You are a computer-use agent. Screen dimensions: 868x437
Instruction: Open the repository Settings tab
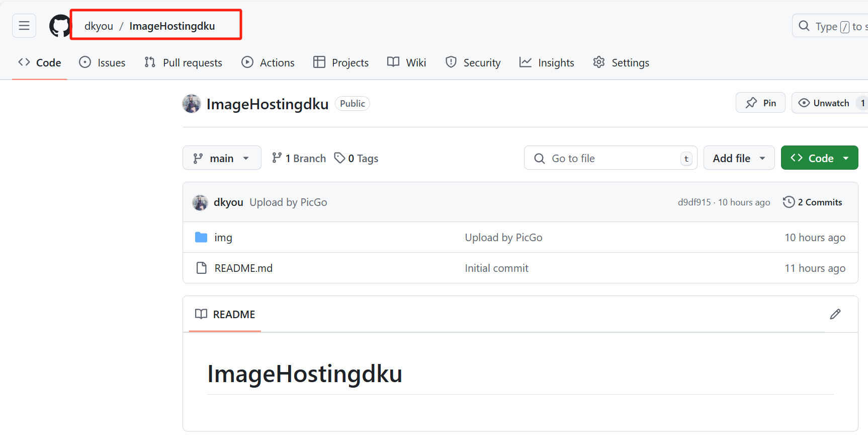(x=621, y=62)
